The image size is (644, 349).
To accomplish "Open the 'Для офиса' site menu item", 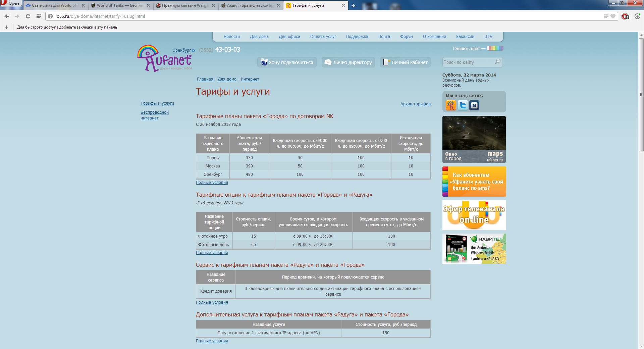I will point(289,37).
